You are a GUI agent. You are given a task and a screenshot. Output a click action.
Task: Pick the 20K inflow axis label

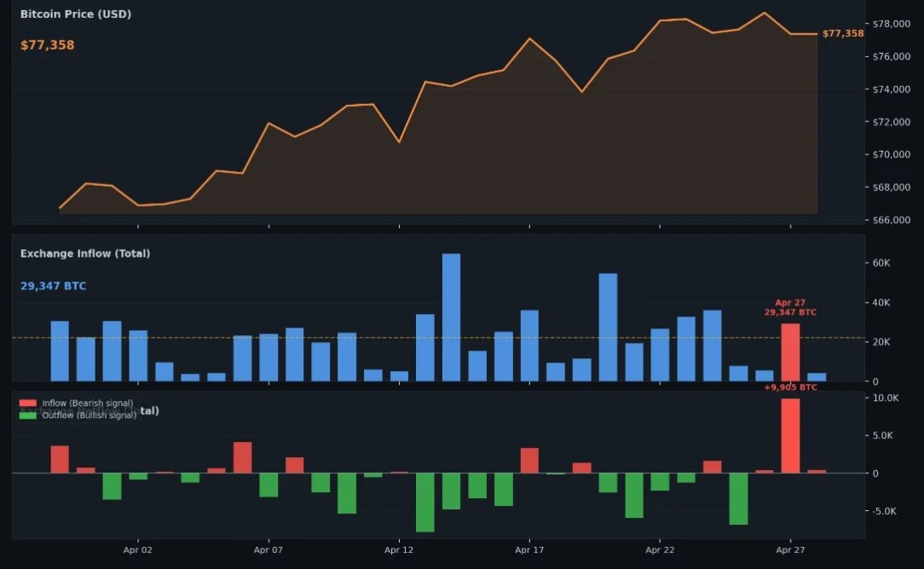(x=881, y=342)
